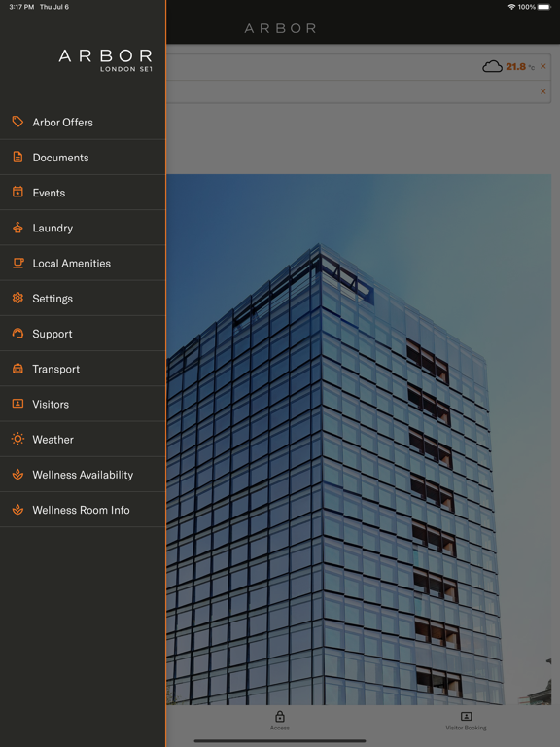The width and height of the screenshot is (560, 747).
Task: Tap the Wi-Fi status icon
Action: (x=512, y=7)
